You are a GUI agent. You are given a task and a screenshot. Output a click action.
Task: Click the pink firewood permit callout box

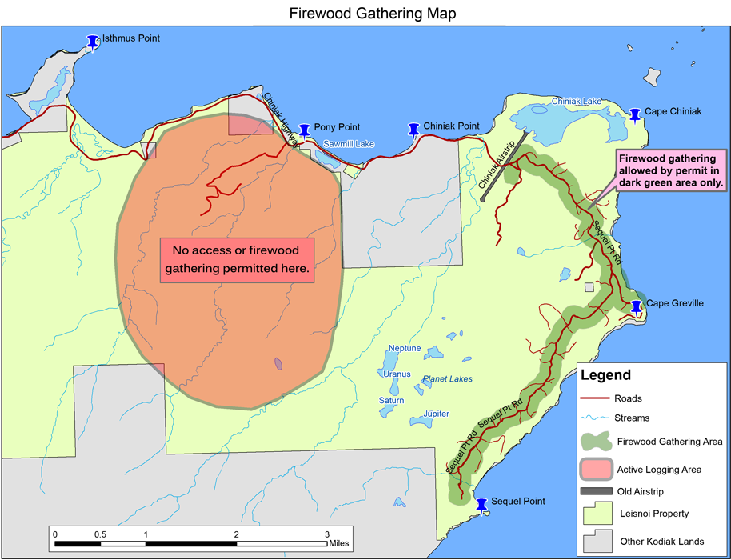pos(670,170)
